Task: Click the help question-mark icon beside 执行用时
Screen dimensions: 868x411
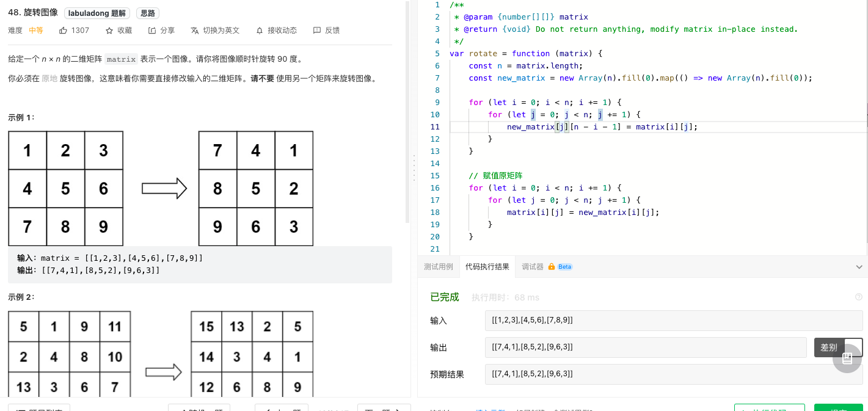Action: (x=858, y=297)
